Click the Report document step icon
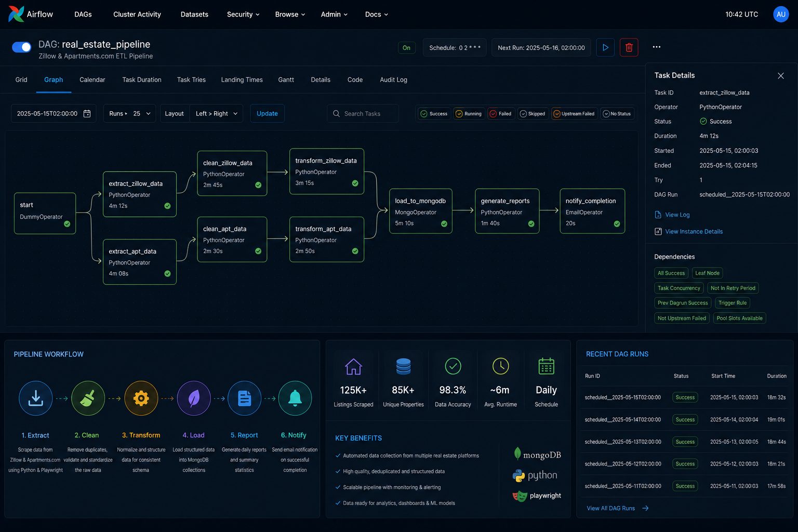This screenshot has height=532, width=798. pyautogui.click(x=245, y=398)
